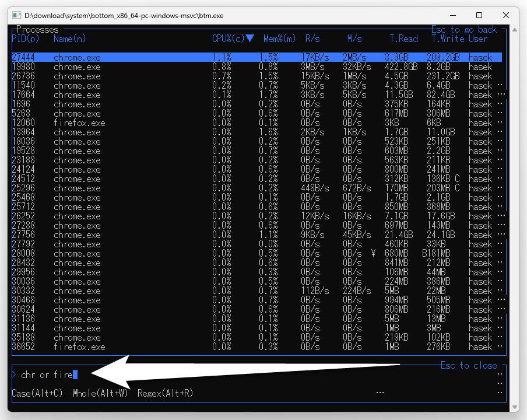Click the CPU% descending sort arrow
Viewport: 527px width, 420px height.
pos(250,38)
